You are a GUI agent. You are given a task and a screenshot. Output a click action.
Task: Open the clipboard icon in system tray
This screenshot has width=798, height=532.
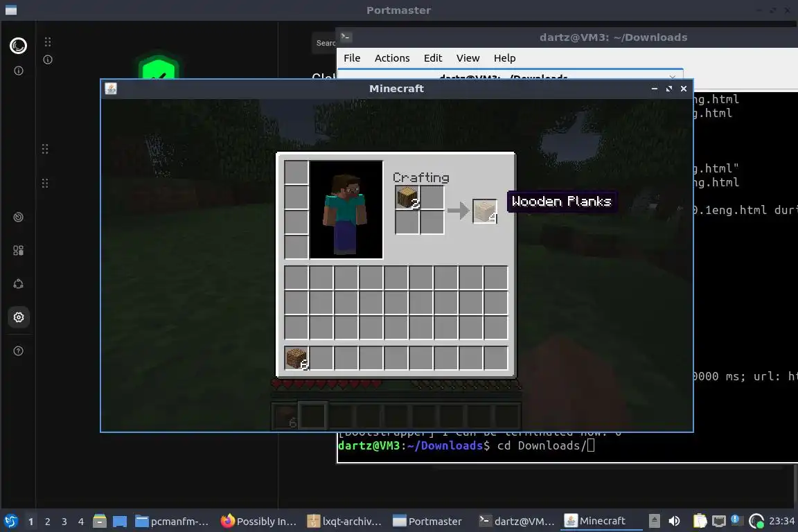click(700, 521)
